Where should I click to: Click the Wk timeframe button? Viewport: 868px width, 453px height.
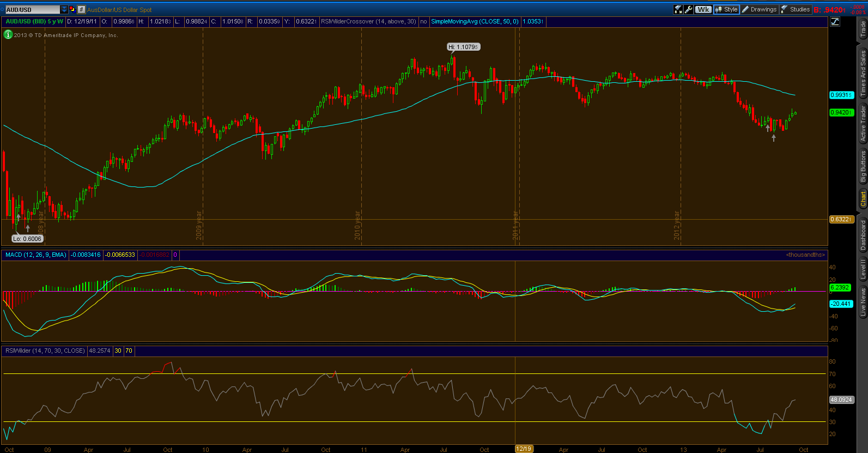point(703,9)
